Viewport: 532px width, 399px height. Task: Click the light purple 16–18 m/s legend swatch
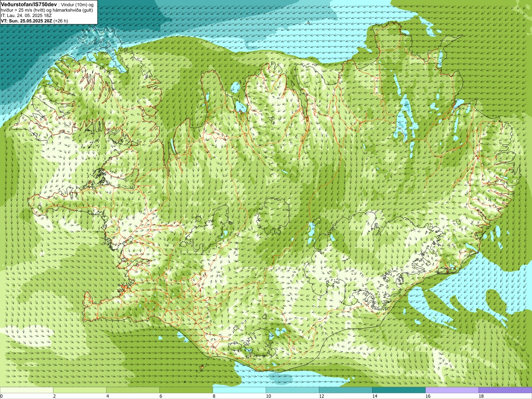pyautogui.click(x=452, y=390)
